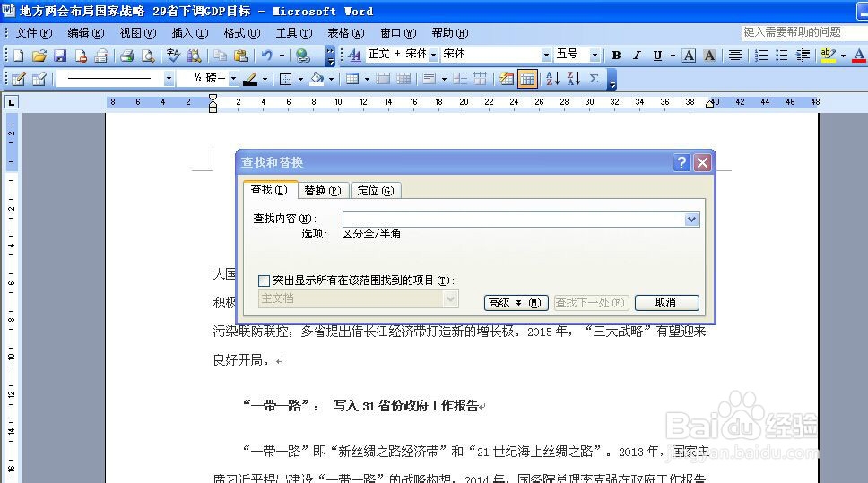Open the 文件(F) menu
Image resolution: width=868 pixels, height=483 pixels.
[x=34, y=33]
